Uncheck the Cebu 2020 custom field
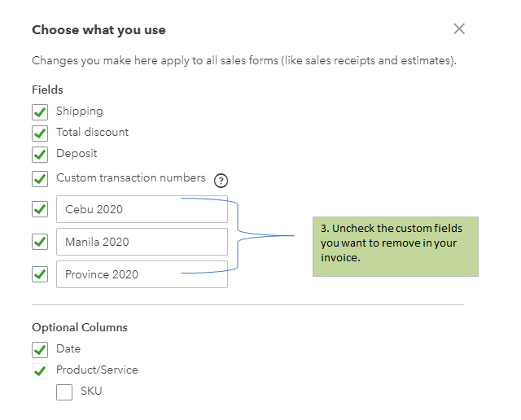This screenshot has height=420, width=521. (40, 209)
